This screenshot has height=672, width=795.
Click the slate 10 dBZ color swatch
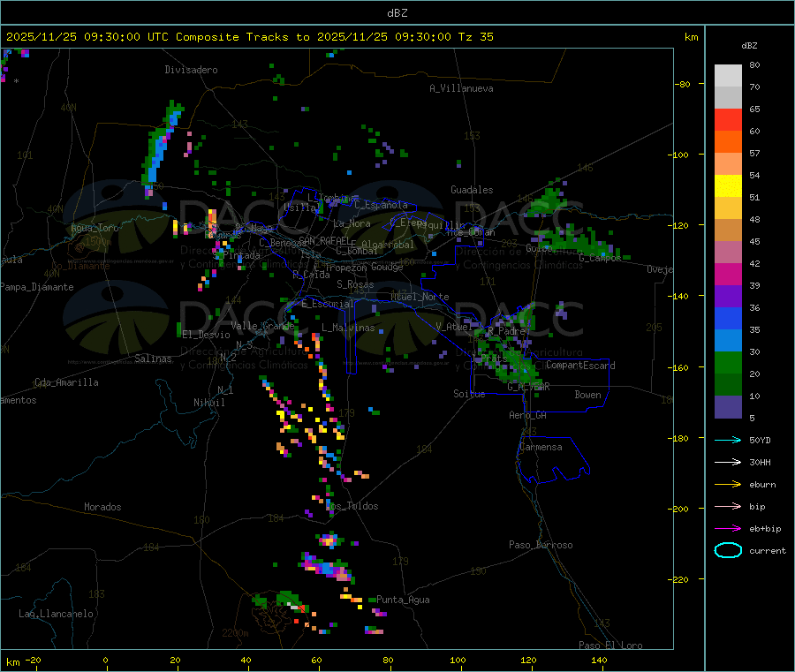click(x=728, y=407)
